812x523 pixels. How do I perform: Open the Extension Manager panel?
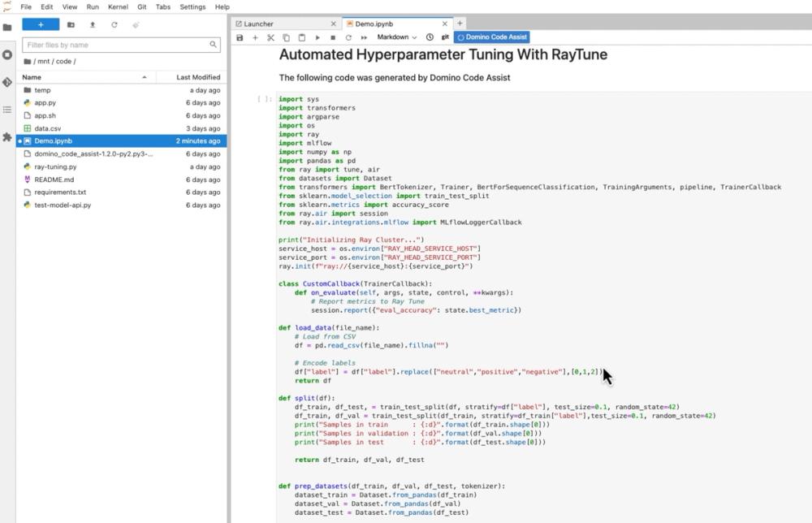pos(7,138)
